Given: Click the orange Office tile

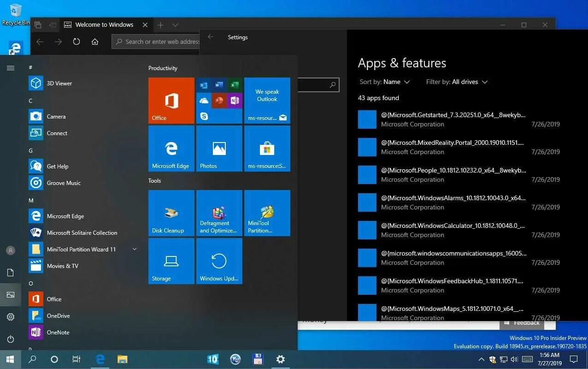Looking at the screenshot, I should pyautogui.click(x=171, y=101).
